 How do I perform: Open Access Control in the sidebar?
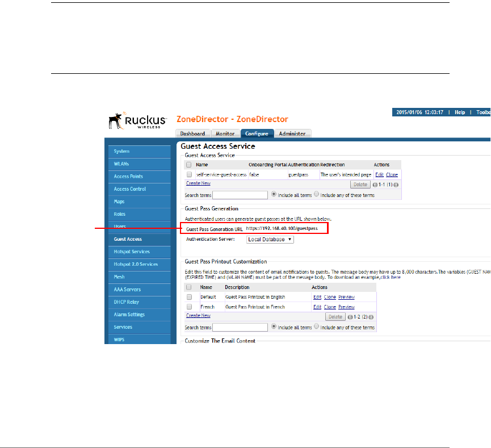click(139, 189)
